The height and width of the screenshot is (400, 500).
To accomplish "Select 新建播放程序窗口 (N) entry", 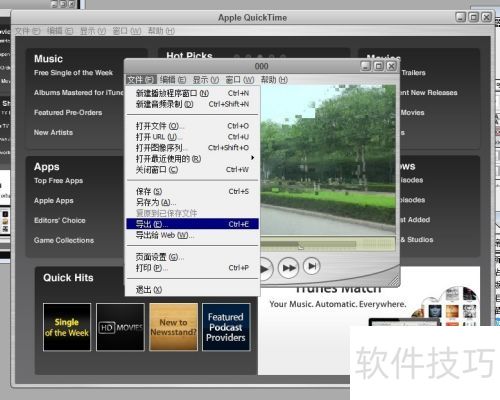I will tap(192, 93).
